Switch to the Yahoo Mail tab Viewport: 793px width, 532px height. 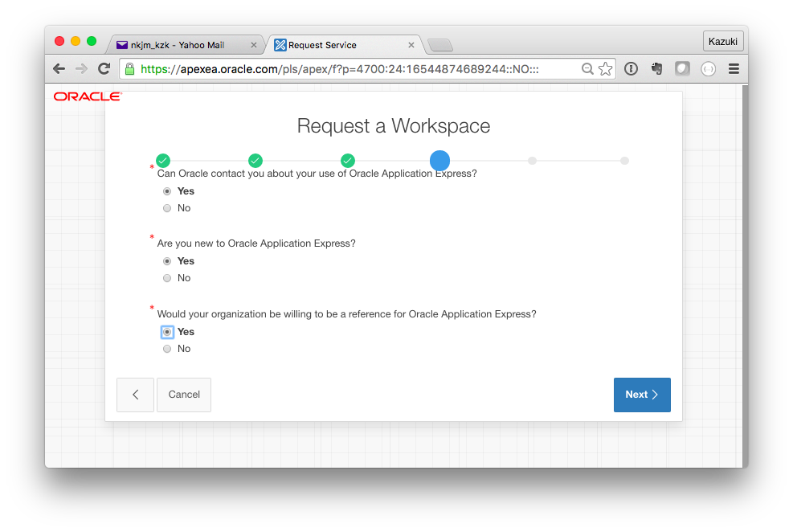[x=185, y=45]
